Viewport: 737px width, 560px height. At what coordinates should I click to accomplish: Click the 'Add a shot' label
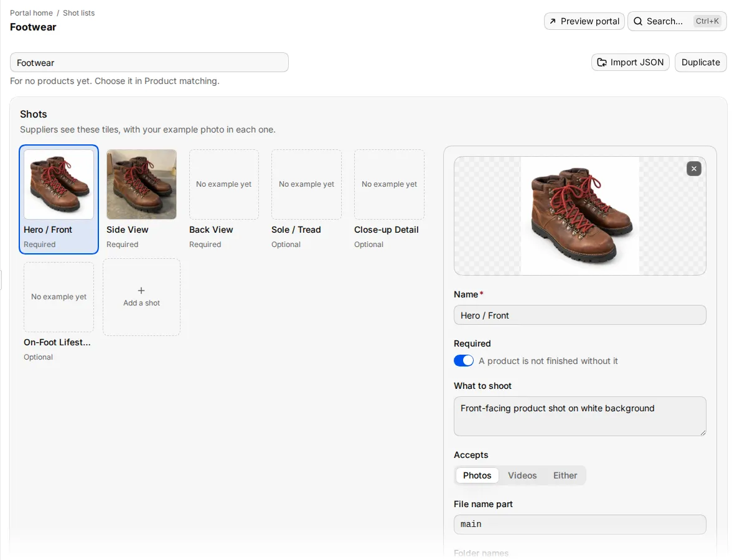click(141, 303)
